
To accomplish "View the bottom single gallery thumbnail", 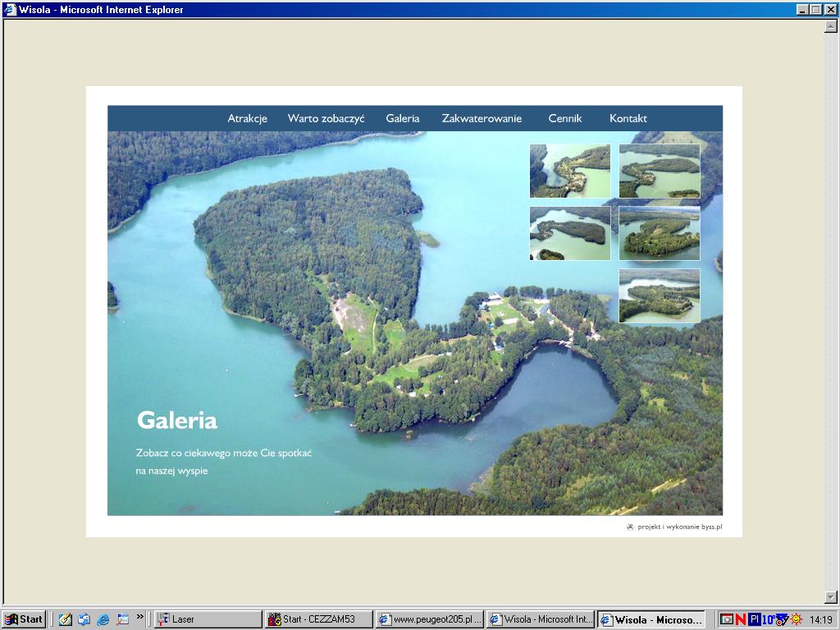I will [659, 295].
